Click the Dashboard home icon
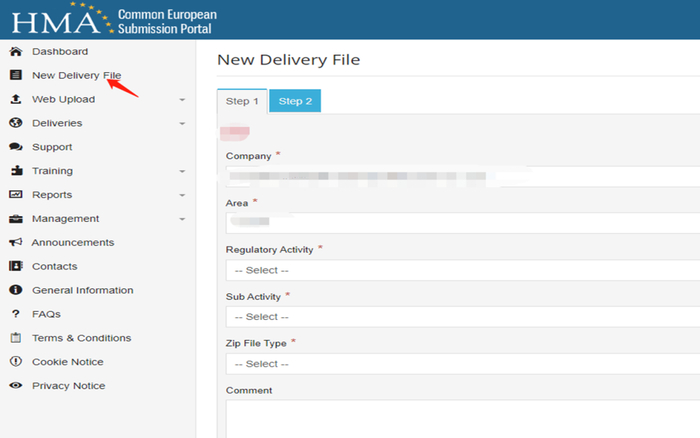 (x=15, y=51)
